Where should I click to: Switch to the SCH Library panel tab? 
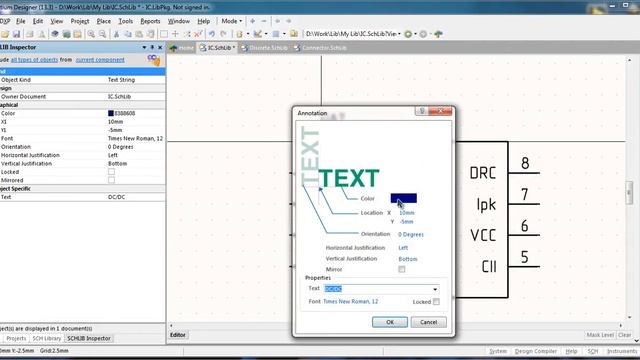(47, 338)
